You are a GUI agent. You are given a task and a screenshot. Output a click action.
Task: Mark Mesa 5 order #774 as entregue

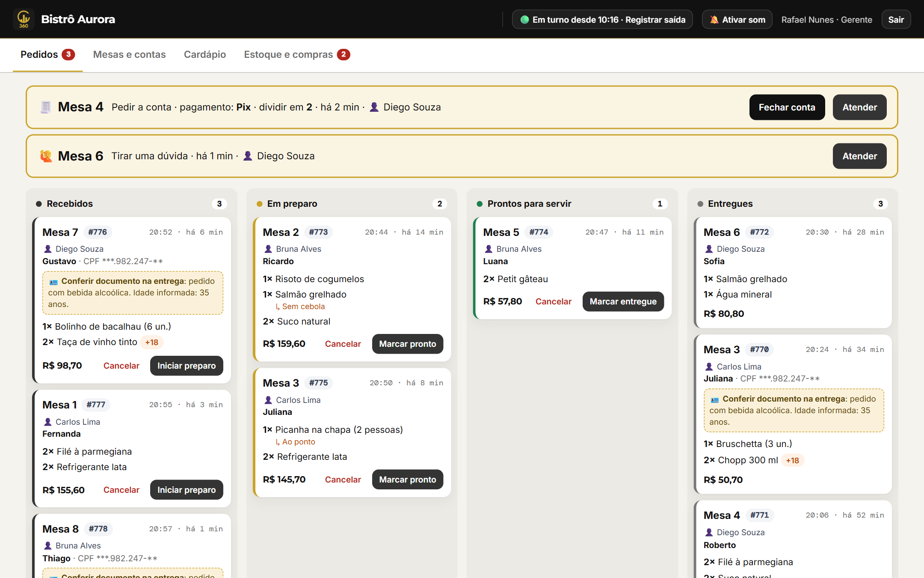click(623, 301)
